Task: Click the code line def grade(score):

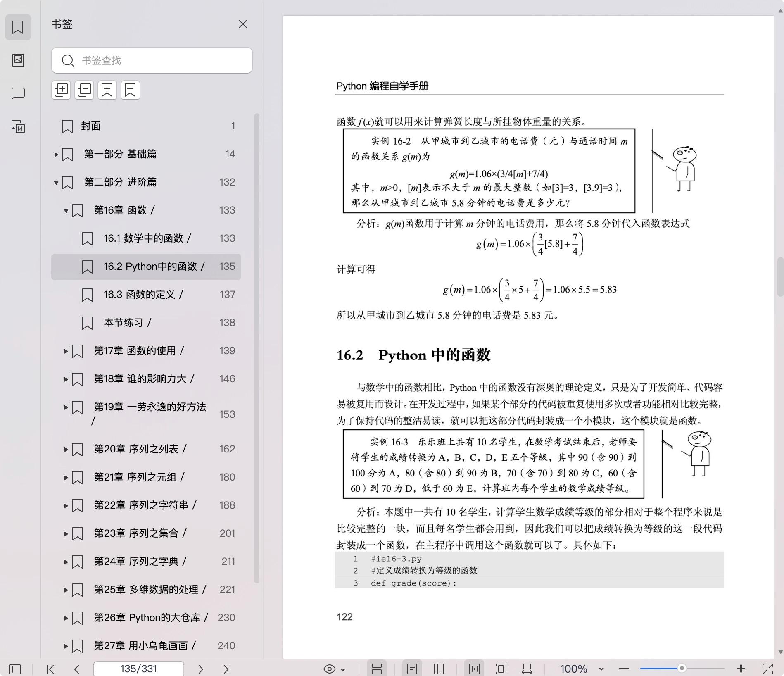Action: tap(413, 583)
